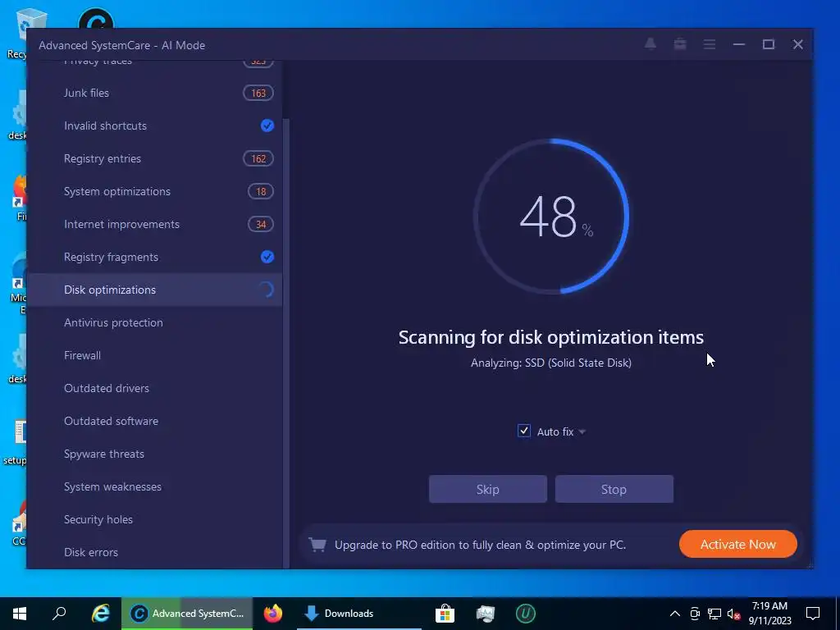Click System optimizations 18 count badge
840x630 pixels.
point(260,191)
